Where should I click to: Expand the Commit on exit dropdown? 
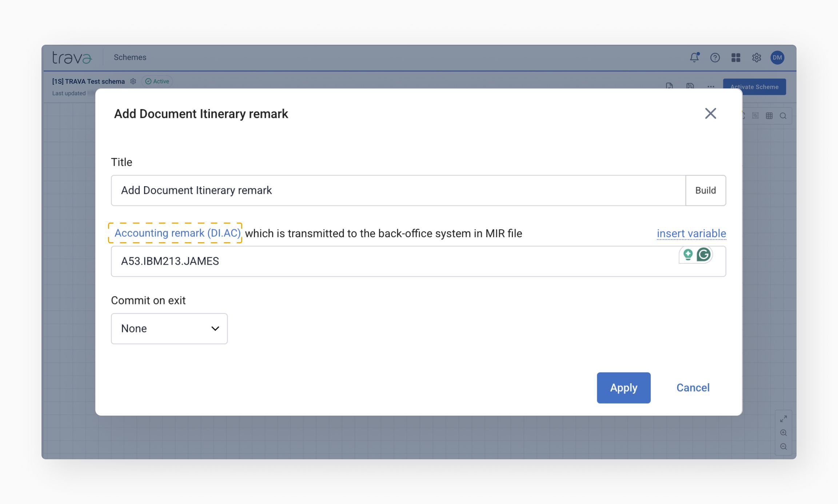click(x=169, y=328)
